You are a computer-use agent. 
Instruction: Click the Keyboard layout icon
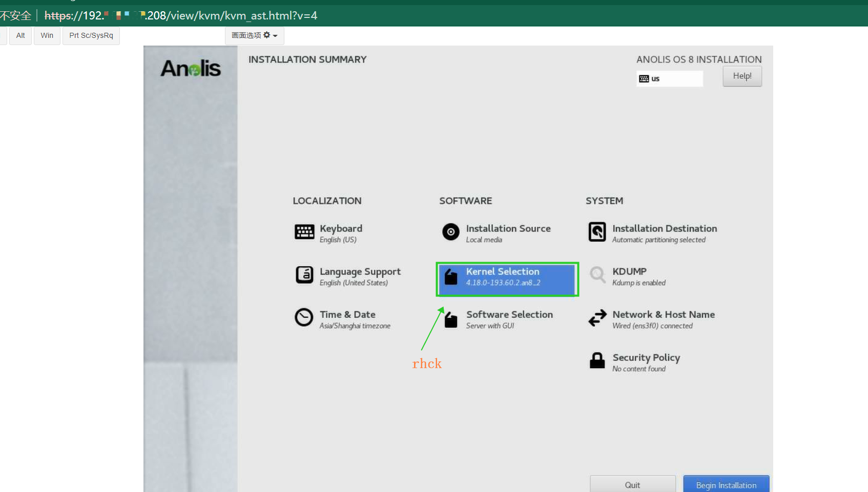[304, 232]
